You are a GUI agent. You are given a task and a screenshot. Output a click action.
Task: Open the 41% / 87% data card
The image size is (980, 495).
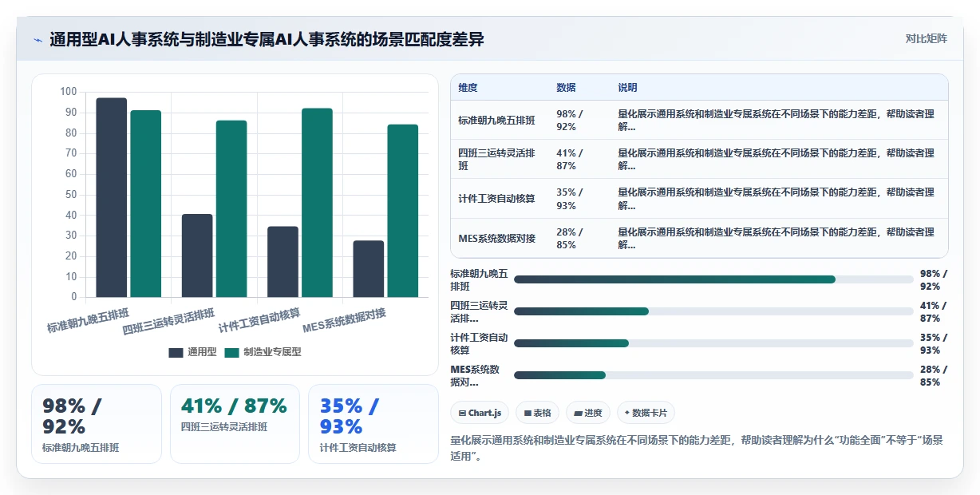coord(235,424)
